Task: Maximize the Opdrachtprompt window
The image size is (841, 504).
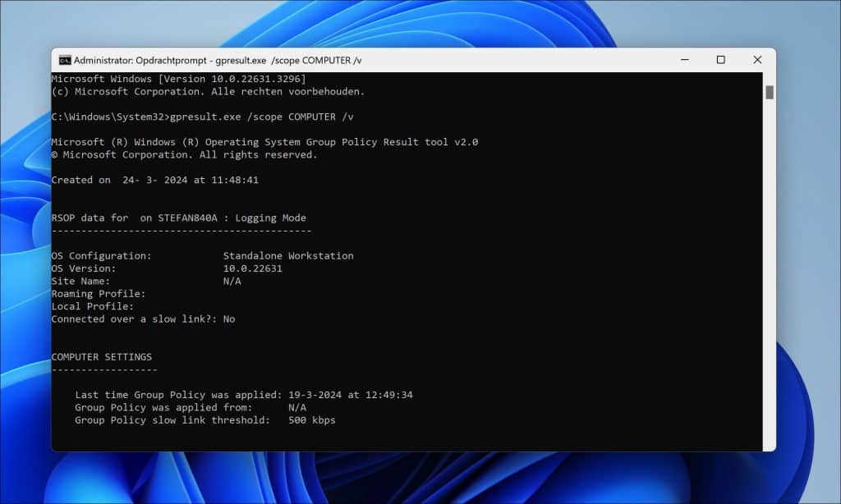Action: pos(721,60)
